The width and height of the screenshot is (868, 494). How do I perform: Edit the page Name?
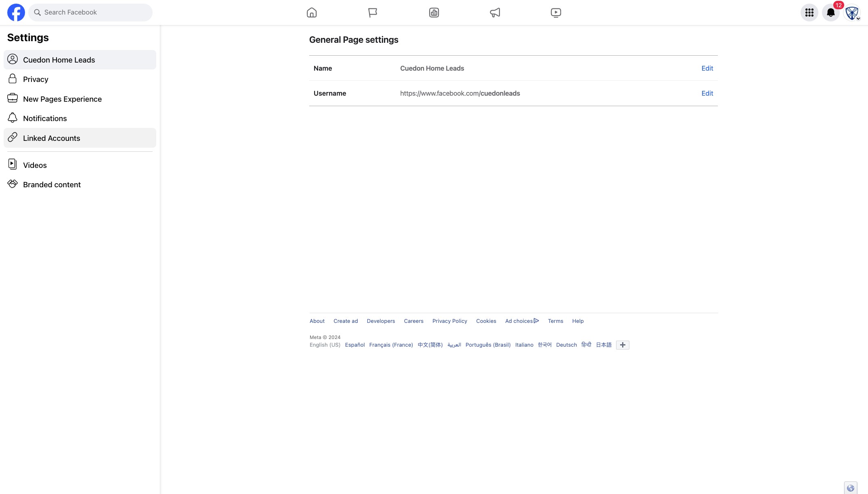[707, 68]
